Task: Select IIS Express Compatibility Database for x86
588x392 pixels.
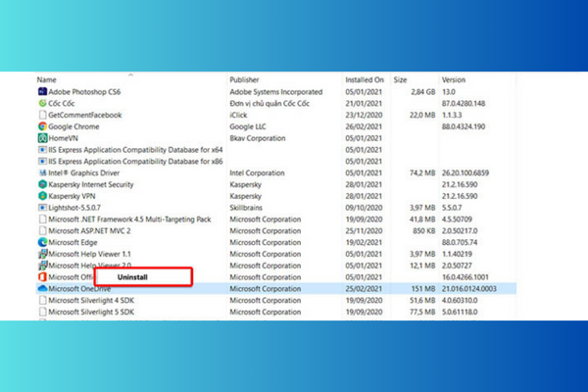Action: pyautogui.click(x=135, y=162)
